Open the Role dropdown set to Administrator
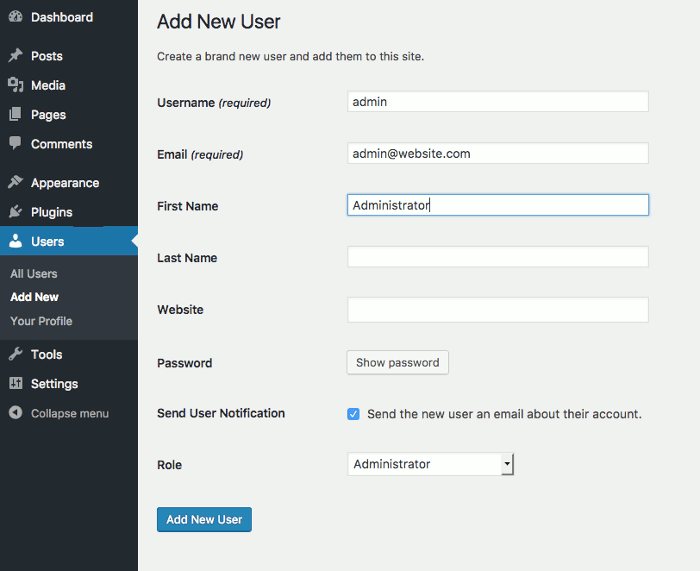Screen dimensions: 700x571 pyautogui.click(x=430, y=464)
